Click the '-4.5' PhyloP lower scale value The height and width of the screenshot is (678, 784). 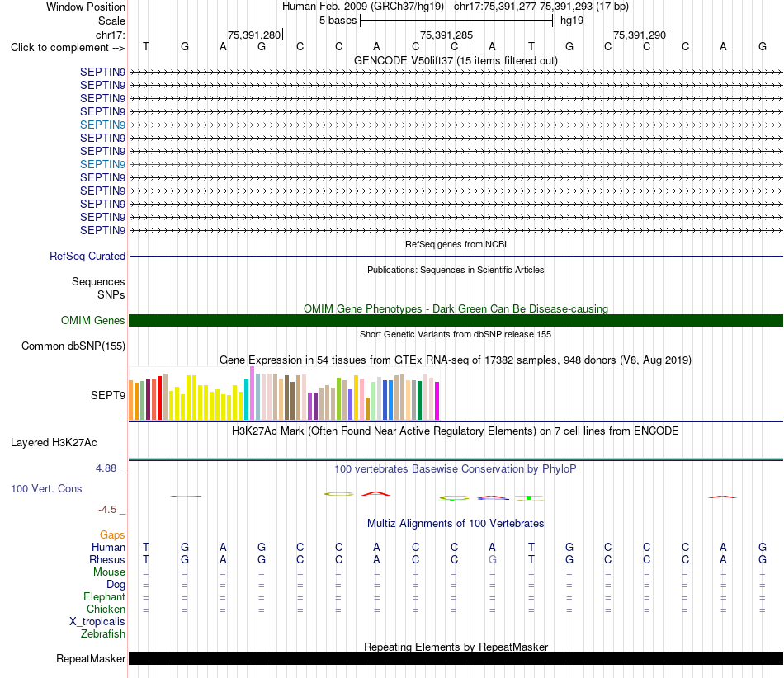coord(107,510)
